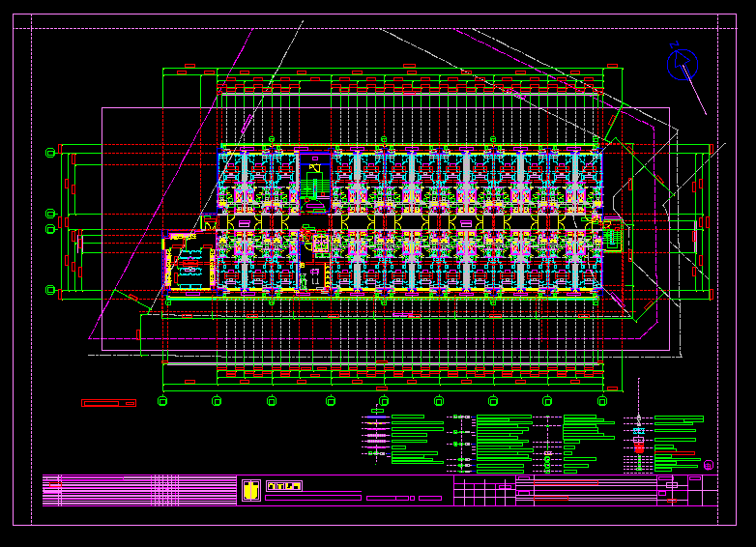Select the red component in the rightmost detail diagram
Image resolution: width=756 pixels, height=547 pixels.
coord(639,448)
